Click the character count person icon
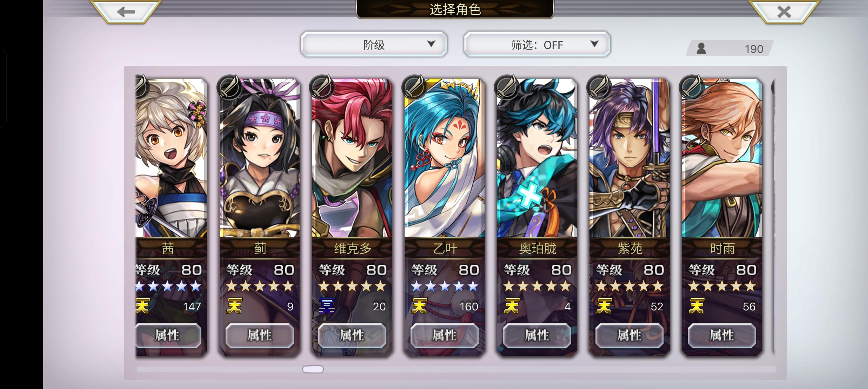The height and width of the screenshot is (389, 868). pyautogui.click(x=701, y=49)
